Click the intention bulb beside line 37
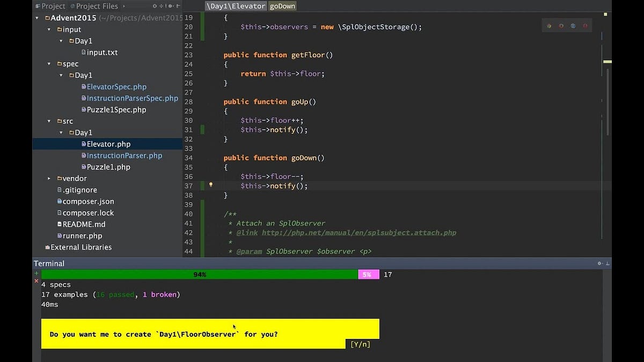This screenshot has width=644, height=362. (210, 184)
